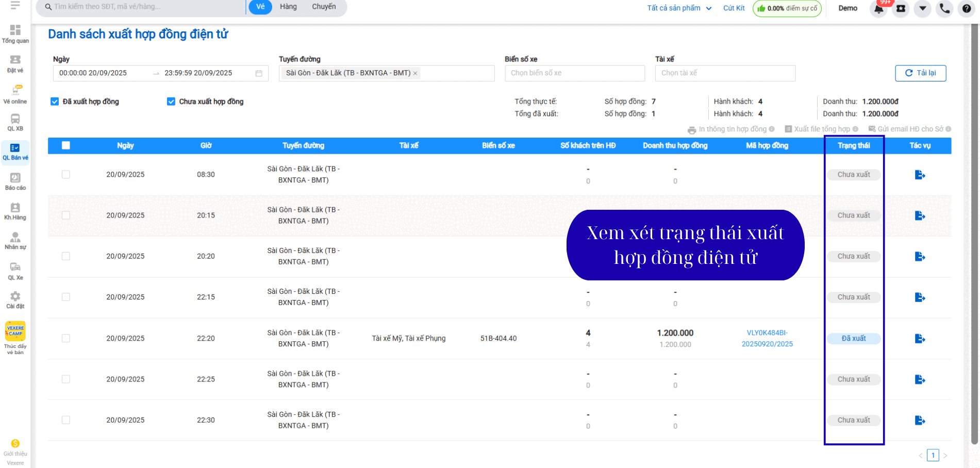The width and height of the screenshot is (980, 468).
Task: Click export icon for the 22:20 trip
Action: (x=920, y=339)
